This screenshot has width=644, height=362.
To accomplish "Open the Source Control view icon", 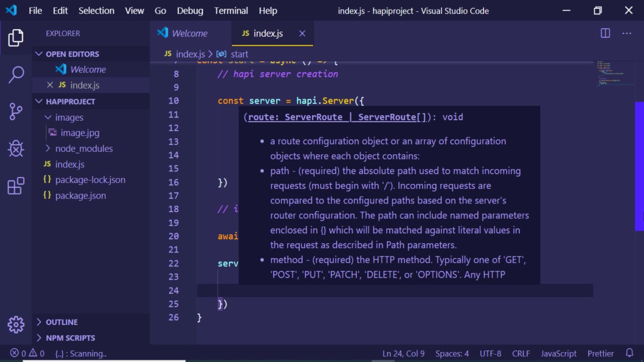I will [x=16, y=111].
